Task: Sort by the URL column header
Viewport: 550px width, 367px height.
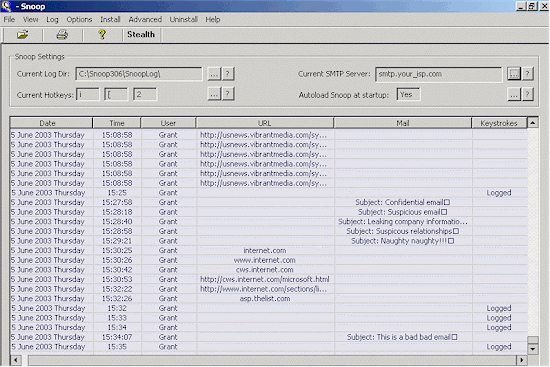Action: (265, 123)
